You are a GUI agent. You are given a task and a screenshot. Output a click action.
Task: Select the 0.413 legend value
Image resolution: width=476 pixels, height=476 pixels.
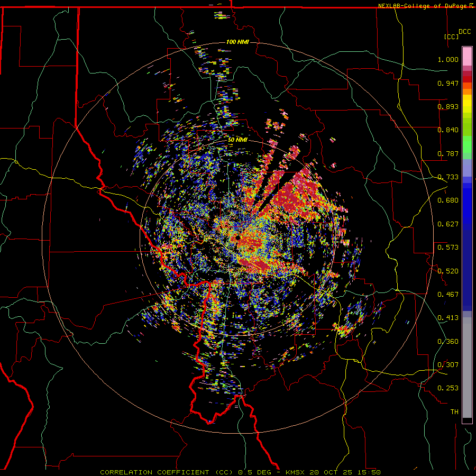pyautogui.click(x=448, y=318)
